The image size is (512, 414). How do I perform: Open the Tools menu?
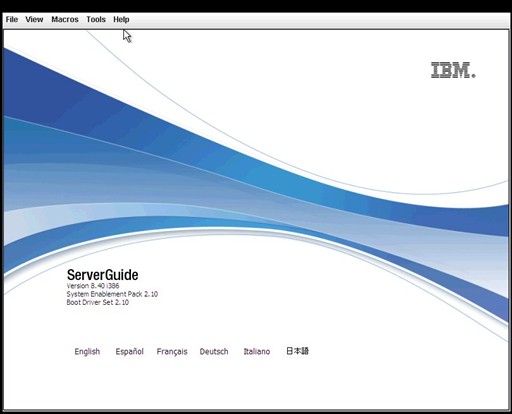pyautogui.click(x=96, y=20)
